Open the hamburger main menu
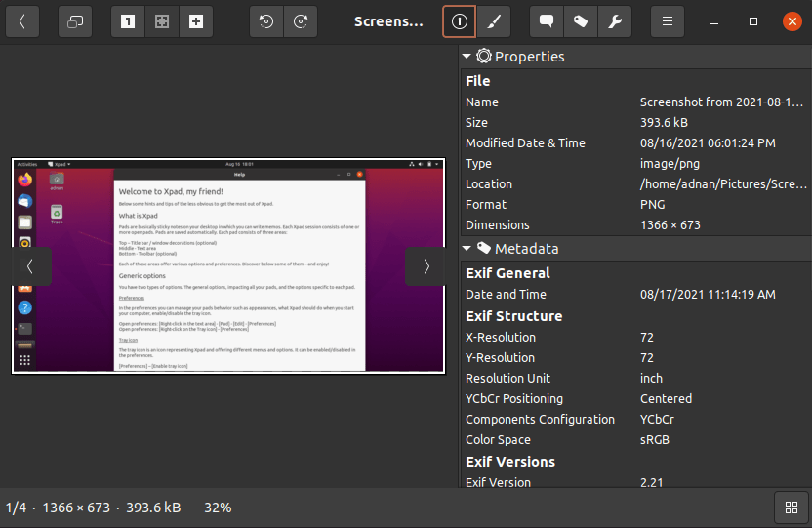Screen dimensions: 812x528 pyautogui.click(x=668, y=21)
